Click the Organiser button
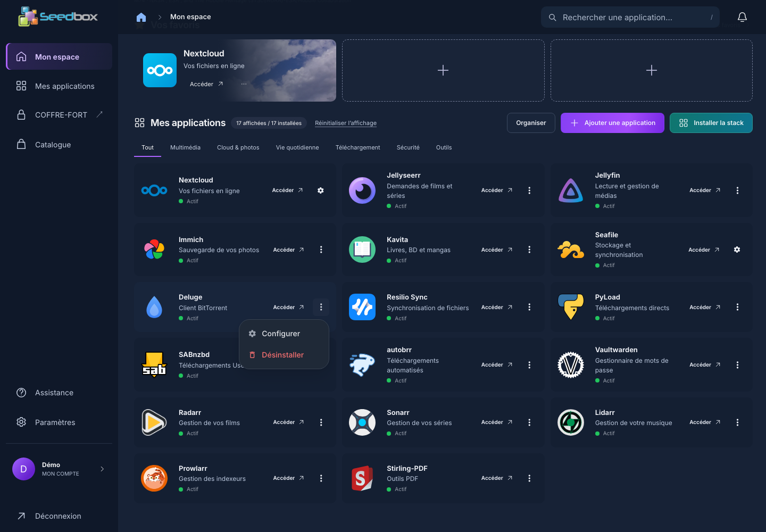 pyautogui.click(x=531, y=123)
